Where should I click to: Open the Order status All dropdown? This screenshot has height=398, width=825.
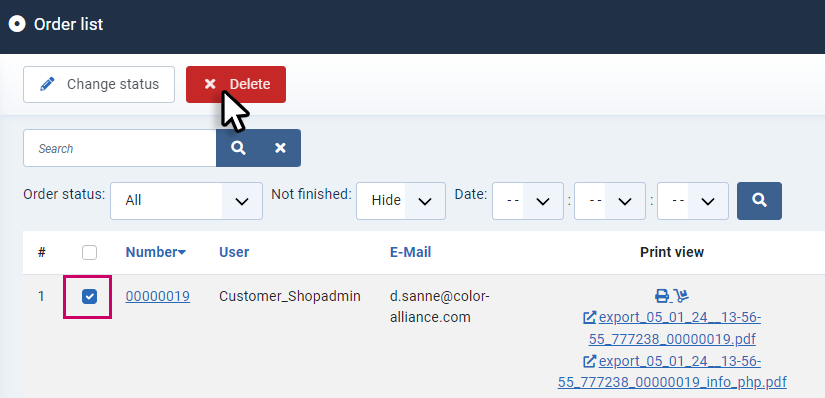point(186,201)
